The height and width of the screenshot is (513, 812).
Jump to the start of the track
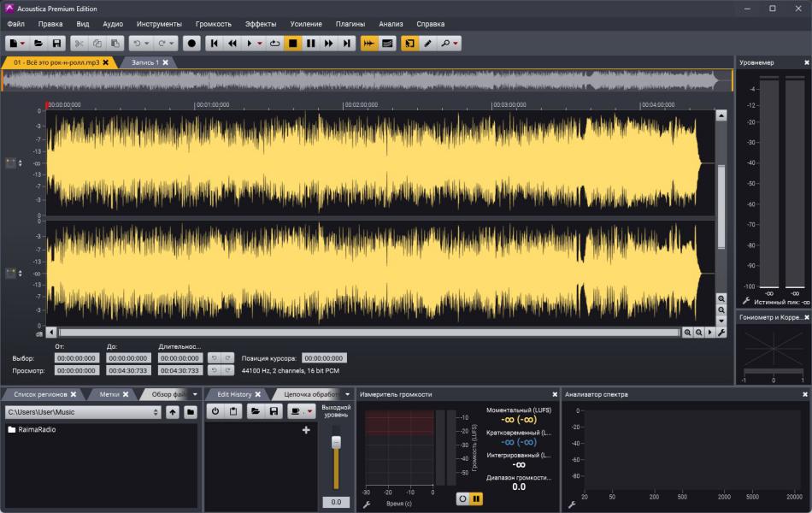214,44
